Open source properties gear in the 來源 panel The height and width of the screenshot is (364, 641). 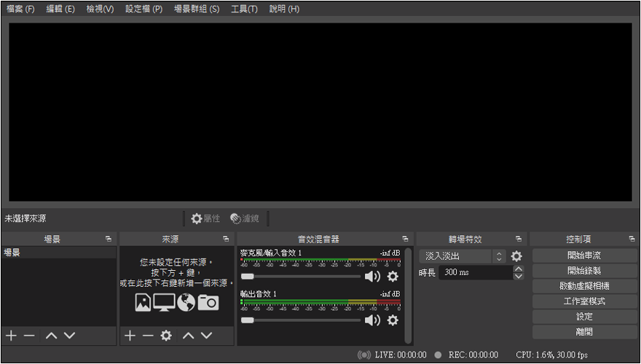coord(166,336)
